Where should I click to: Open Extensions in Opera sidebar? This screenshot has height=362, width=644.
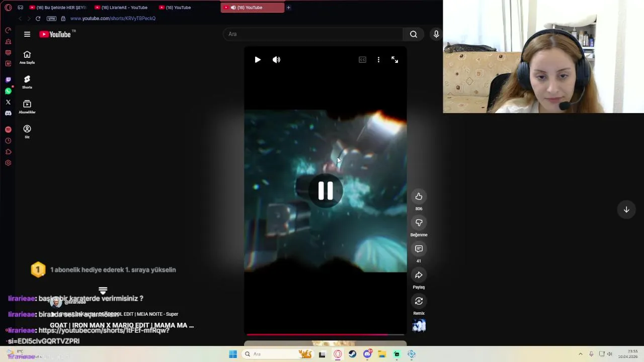click(x=8, y=152)
